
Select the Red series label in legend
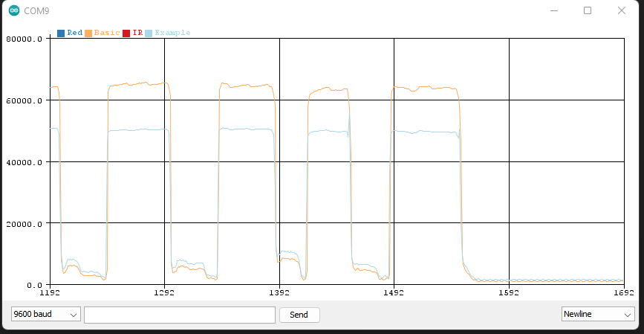tap(75, 33)
